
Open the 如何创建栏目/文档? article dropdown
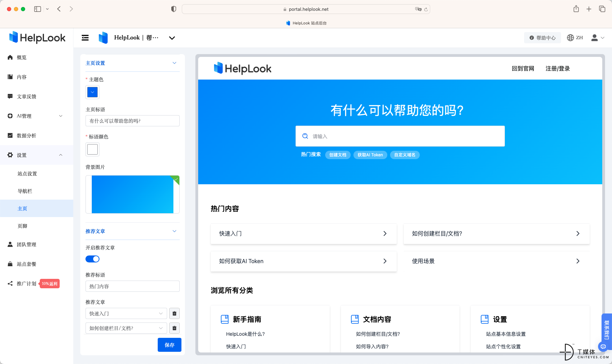tap(126, 328)
